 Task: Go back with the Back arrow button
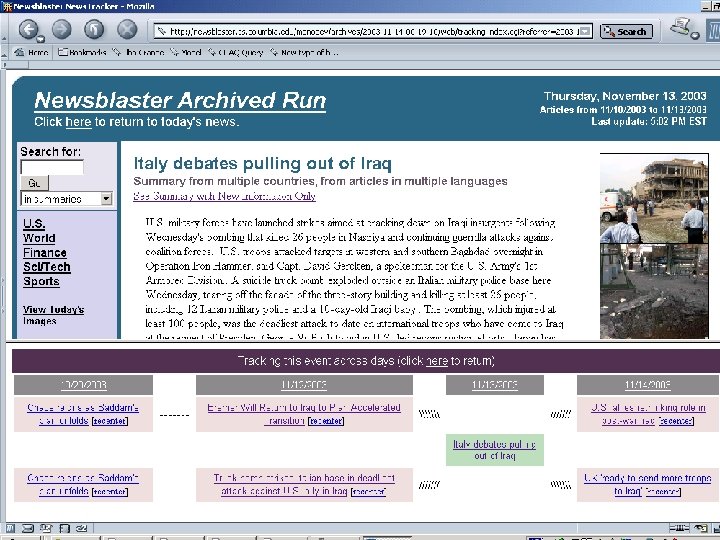(28, 30)
